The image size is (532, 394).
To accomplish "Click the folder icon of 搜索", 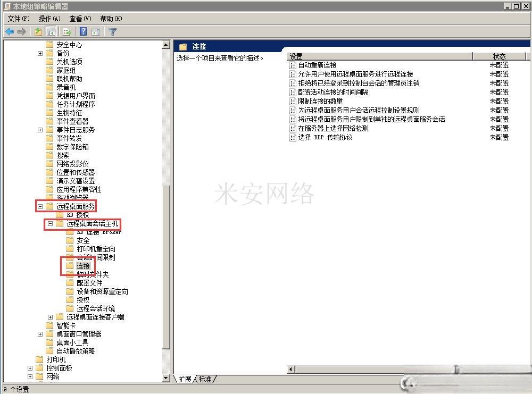I will point(49,155).
